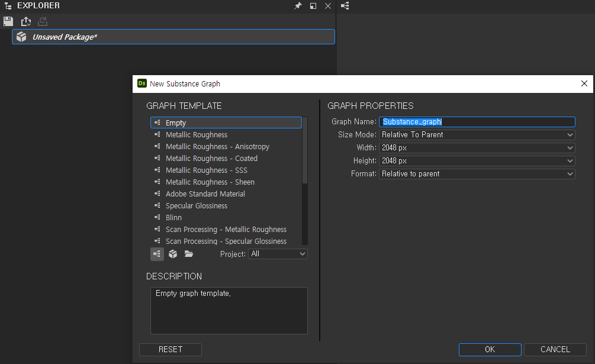Click the graph icon beside Blinn template
Image resolution: width=595 pixels, height=364 pixels.
(x=157, y=217)
